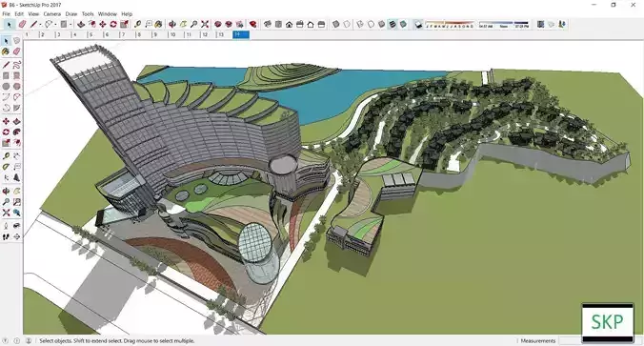Screen dimensions: 644x346
Task: Click Paint Bucket in the top toolbar
Action: point(158,24)
